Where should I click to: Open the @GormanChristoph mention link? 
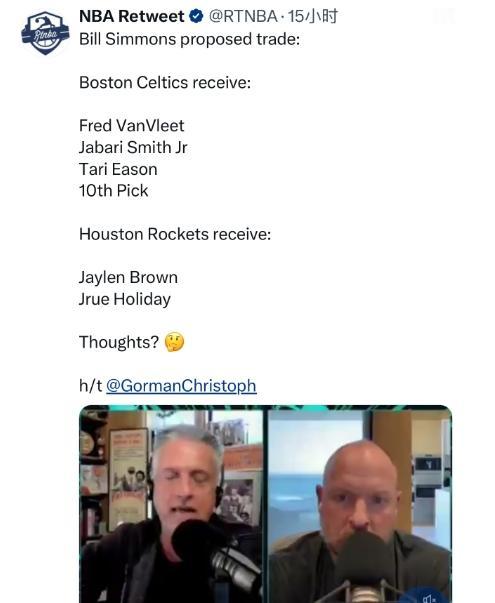click(x=181, y=386)
